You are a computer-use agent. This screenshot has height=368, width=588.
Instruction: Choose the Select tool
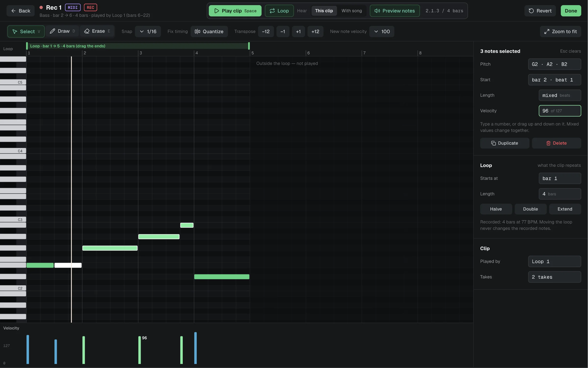[x=26, y=31]
